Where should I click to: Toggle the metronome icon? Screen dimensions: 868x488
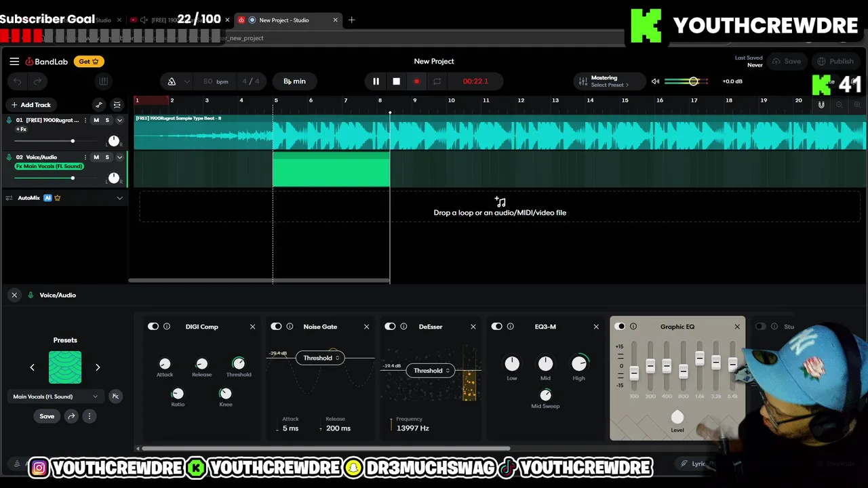(x=172, y=81)
